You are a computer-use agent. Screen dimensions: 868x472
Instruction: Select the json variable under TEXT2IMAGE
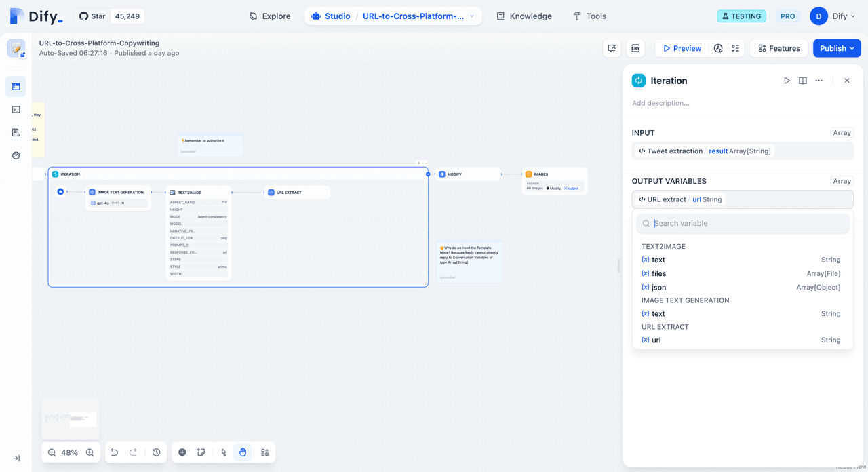[658, 288]
